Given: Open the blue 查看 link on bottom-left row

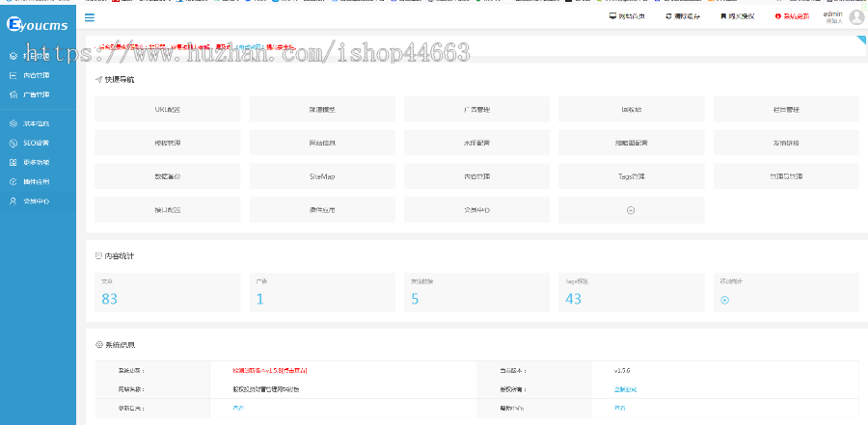Looking at the screenshot, I should [x=238, y=408].
